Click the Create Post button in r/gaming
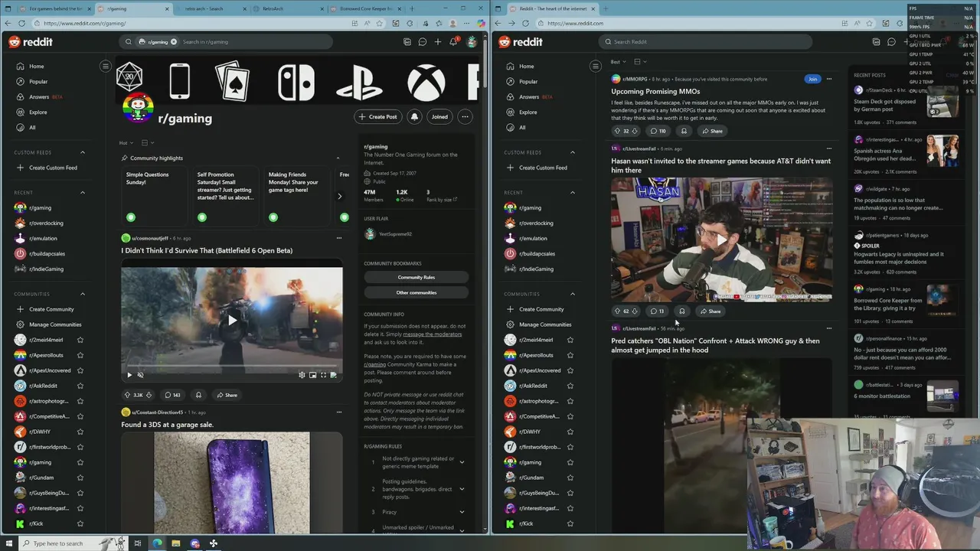Viewport: 980px width, 551px height. point(378,117)
